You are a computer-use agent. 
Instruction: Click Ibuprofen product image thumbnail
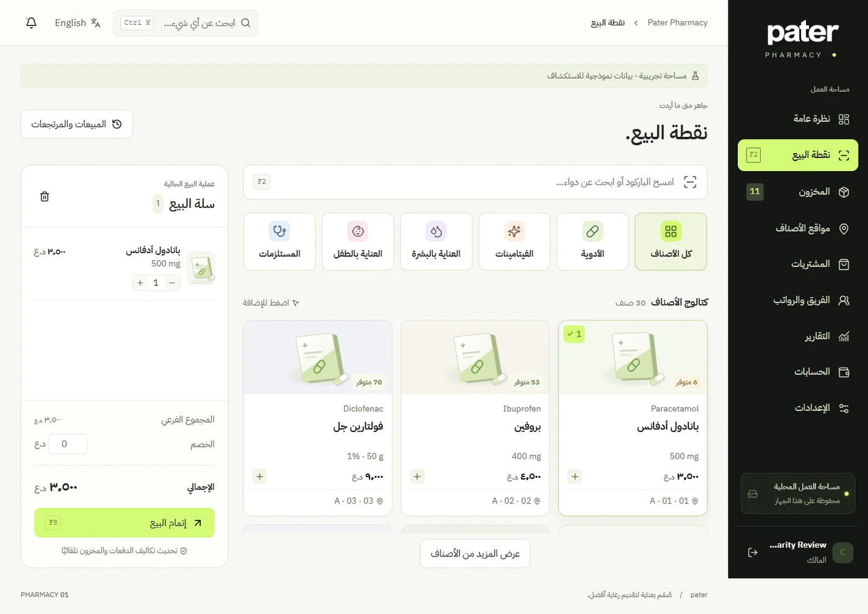[476, 357]
